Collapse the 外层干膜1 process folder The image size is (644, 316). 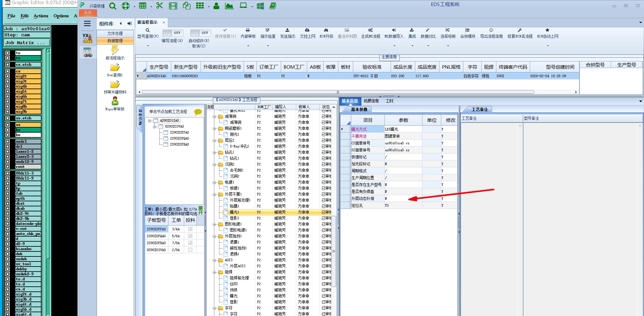[215, 194]
